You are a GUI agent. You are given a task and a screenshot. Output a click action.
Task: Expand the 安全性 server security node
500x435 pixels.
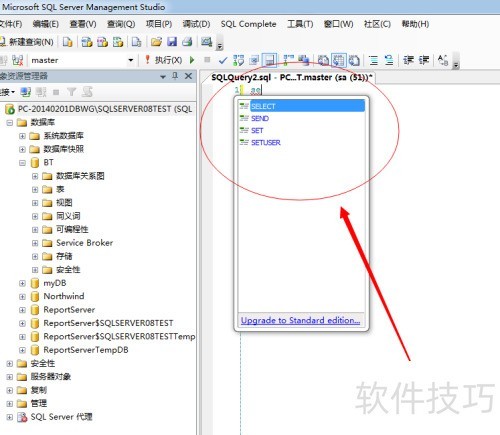(x=10, y=363)
